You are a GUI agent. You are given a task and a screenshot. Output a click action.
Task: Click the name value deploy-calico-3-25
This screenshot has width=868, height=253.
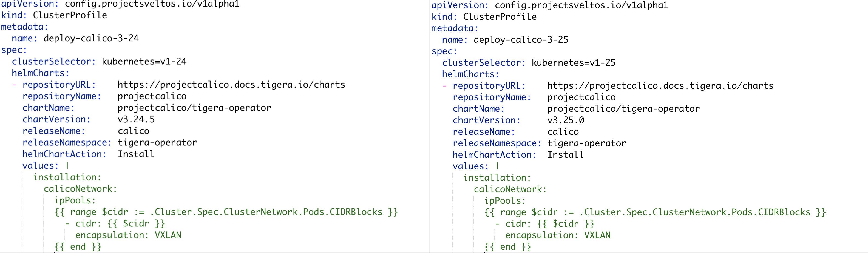[x=521, y=40]
